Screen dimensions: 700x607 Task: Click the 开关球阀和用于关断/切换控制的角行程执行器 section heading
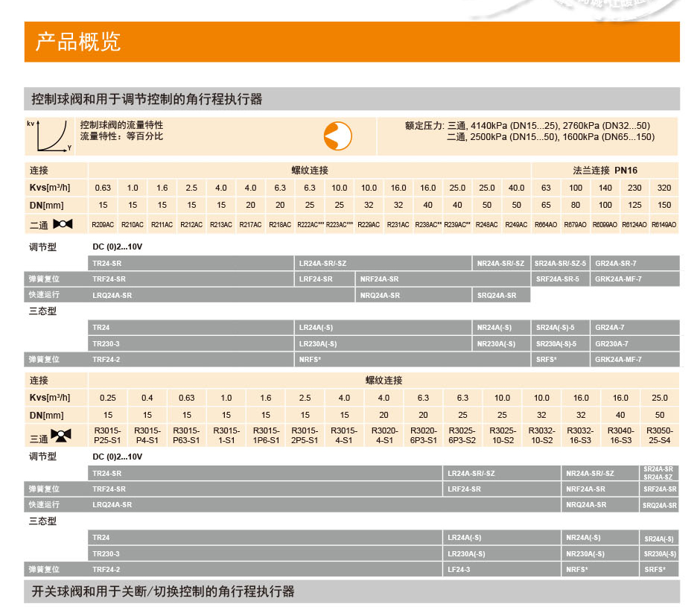click(x=163, y=591)
